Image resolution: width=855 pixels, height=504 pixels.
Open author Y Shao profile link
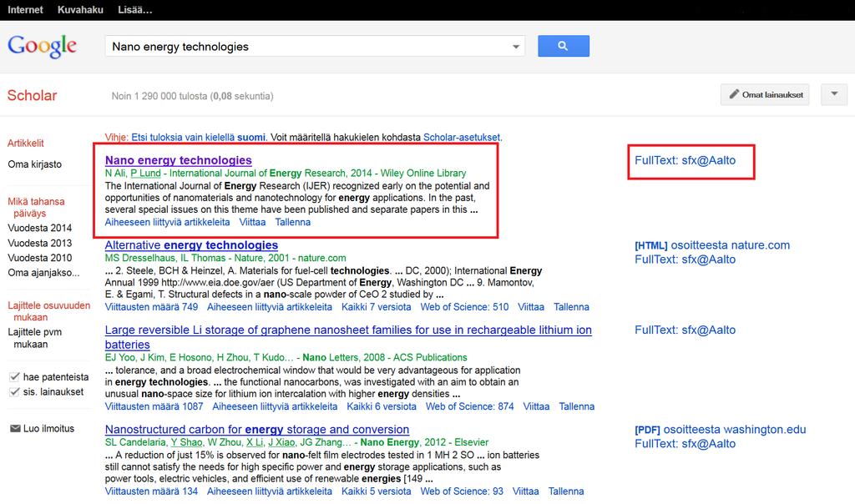tap(186, 442)
